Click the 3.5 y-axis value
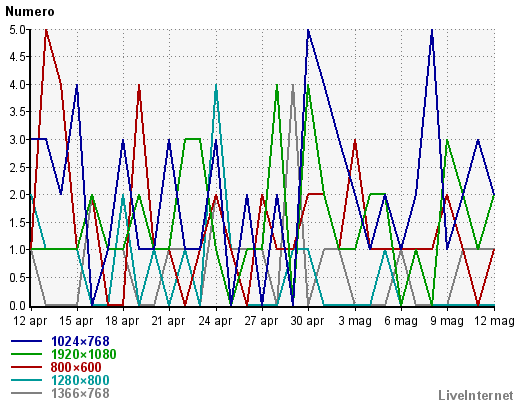The height and width of the screenshot is (405, 520). tap(17, 112)
